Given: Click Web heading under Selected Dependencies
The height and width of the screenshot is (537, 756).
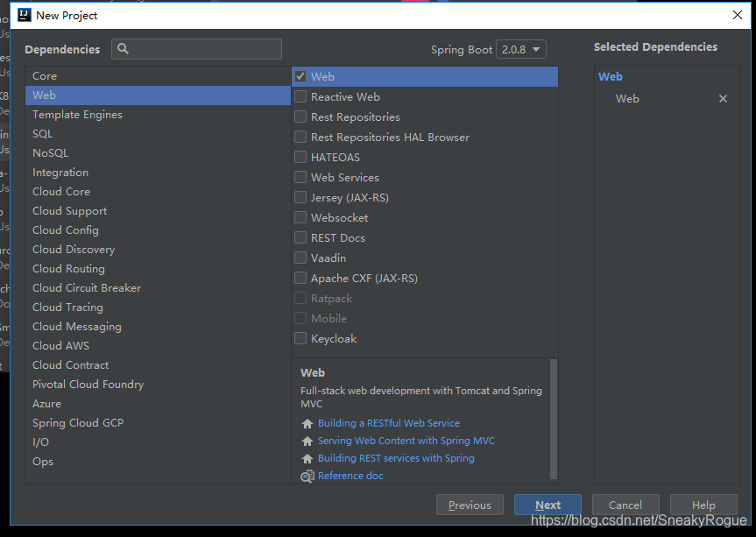Looking at the screenshot, I should coord(610,76).
